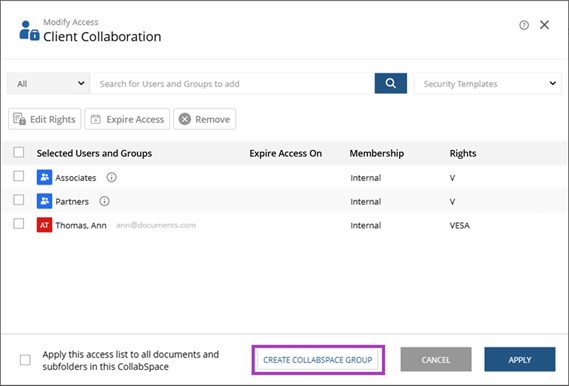Click the Client Collaboration title

102,37
